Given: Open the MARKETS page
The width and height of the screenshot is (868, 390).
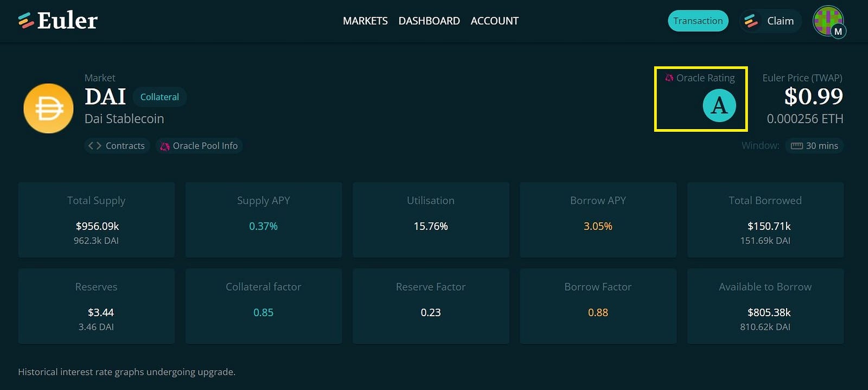Looking at the screenshot, I should coord(365,21).
